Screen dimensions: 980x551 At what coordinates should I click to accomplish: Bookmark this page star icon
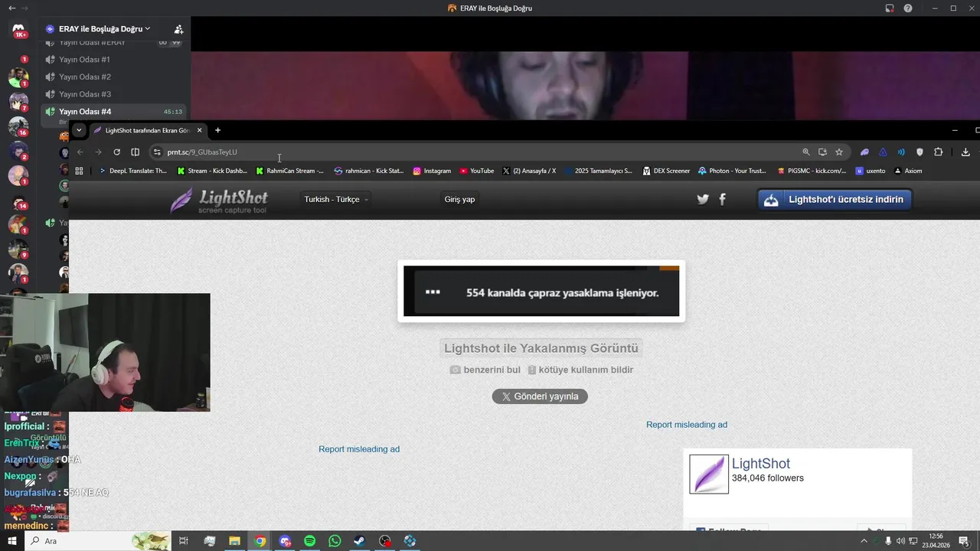click(839, 152)
